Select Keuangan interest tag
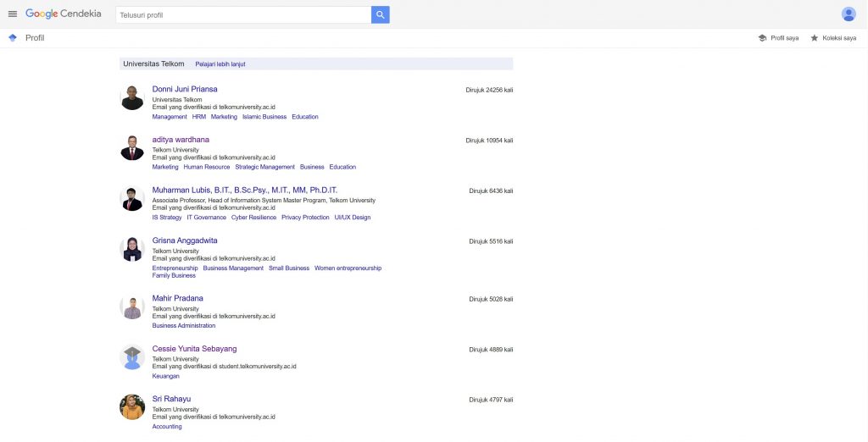This screenshot has width=868, height=442. click(x=165, y=376)
